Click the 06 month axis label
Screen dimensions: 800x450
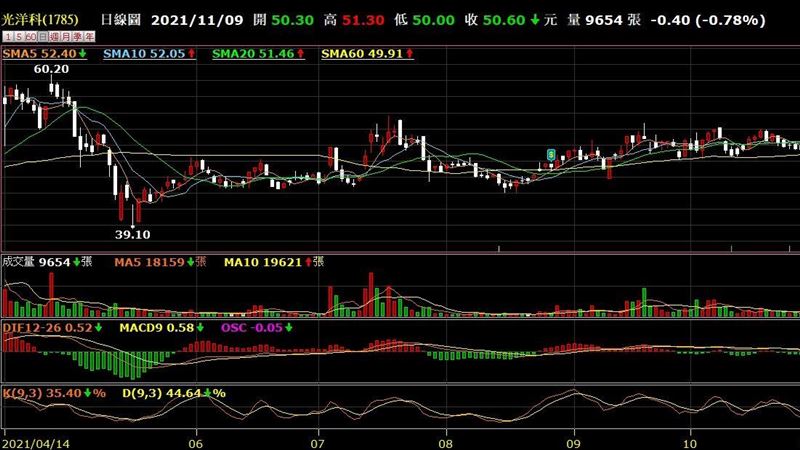(195, 443)
